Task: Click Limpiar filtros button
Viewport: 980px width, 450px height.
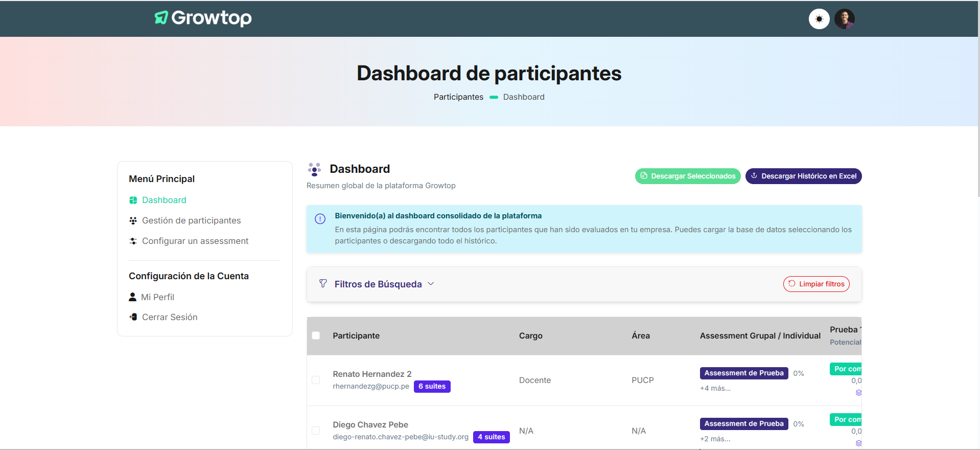Action: [x=816, y=284]
